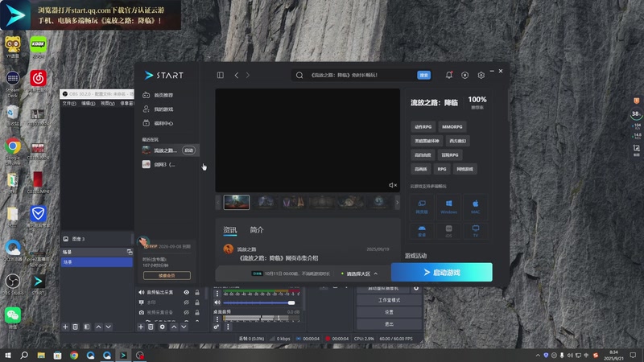The image size is (644, 362).
Task: Toggle visibility of 水印 source in OBS
Action: tap(187, 302)
